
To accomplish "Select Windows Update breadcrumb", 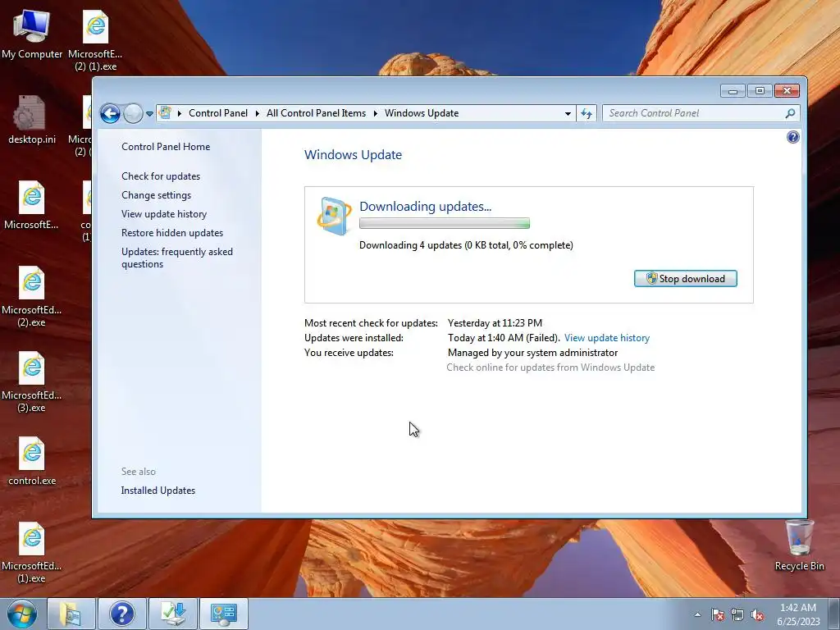I will pyautogui.click(x=422, y=113).
